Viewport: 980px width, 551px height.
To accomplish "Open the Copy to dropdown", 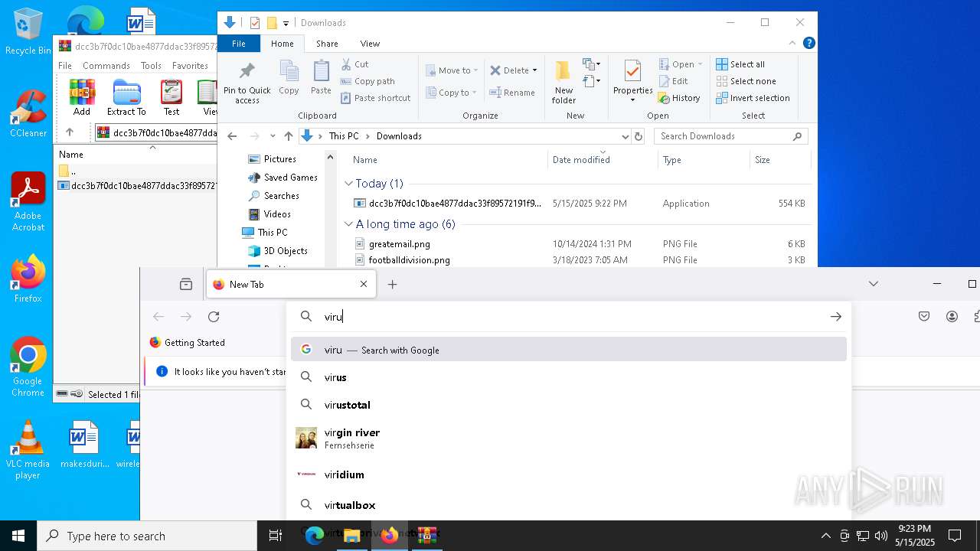I will [x=452, y=93].
